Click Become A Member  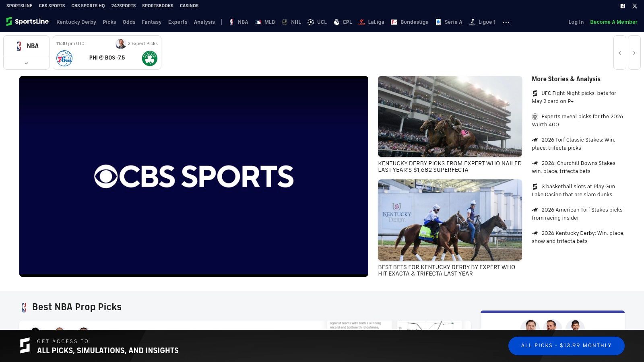point(613,22)
